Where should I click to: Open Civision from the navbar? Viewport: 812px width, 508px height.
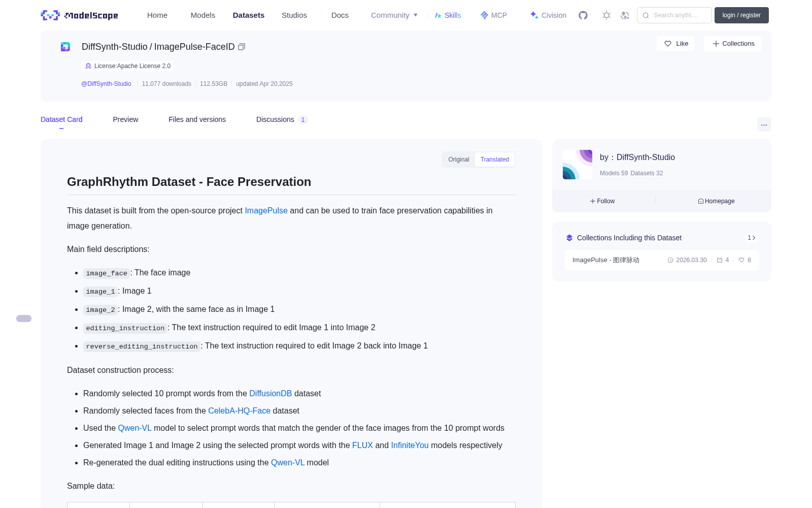coord(548,15)
